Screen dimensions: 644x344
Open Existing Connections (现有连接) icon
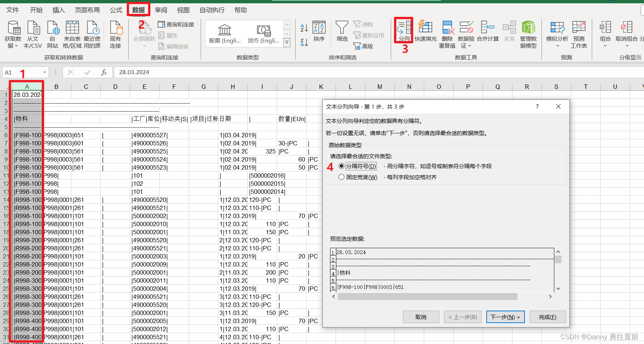point(115,28)
